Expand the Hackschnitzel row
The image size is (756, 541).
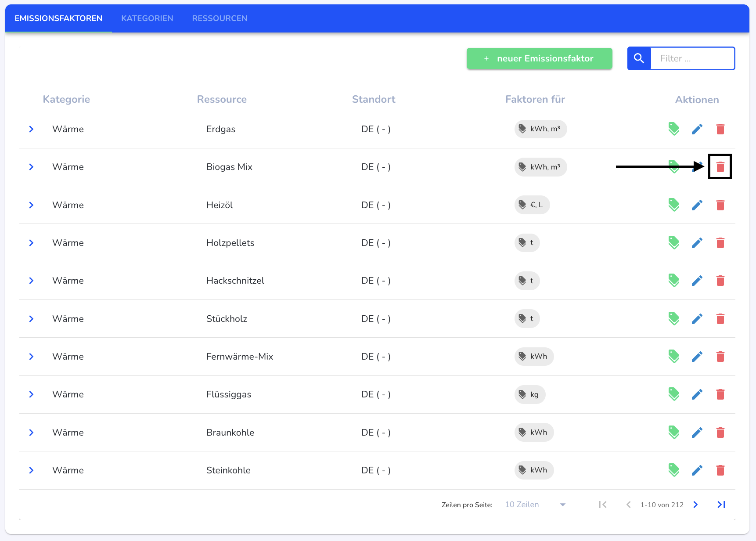pos(31,281)
